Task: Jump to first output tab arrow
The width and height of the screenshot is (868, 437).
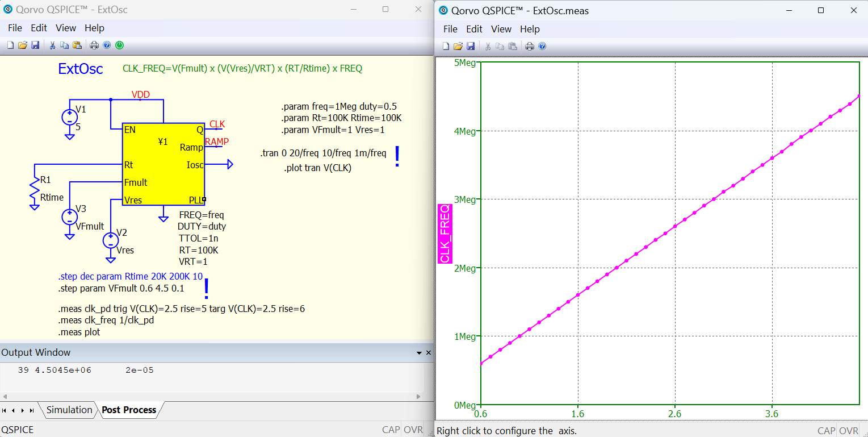Action: [x=5, y=410]
